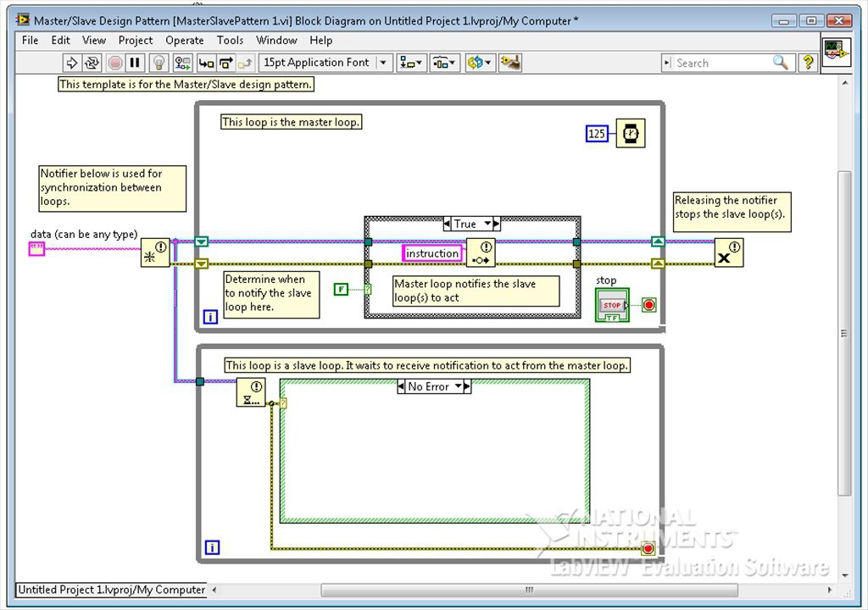Click case selector terminal on True structure
This screenshot has width=868, height=610.
click(x=368, y=289)
